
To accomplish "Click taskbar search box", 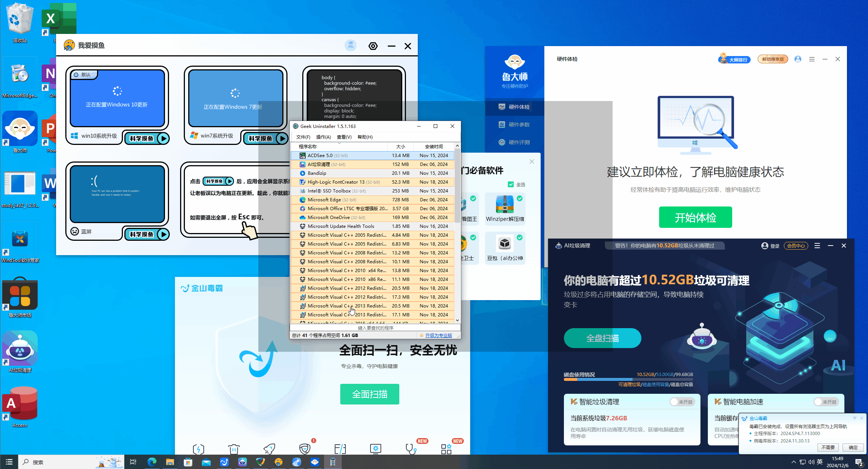I will (x=71, y=462).
